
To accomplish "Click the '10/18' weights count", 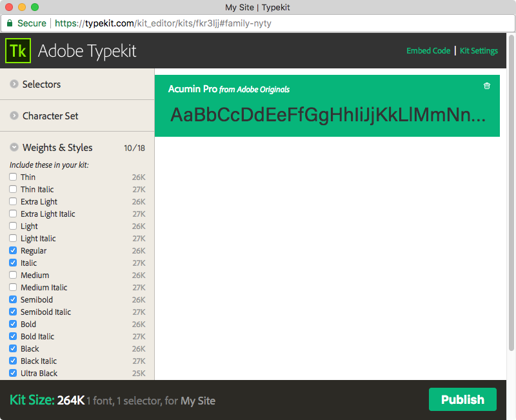I will [x=134, y=148].
